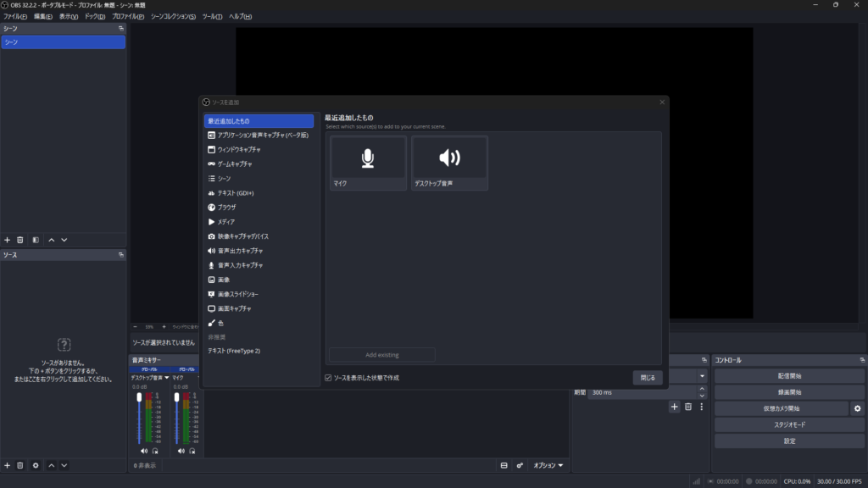Select シーン item in scenes list
This screenshot has width=868, height=488.
coord(63,42)
